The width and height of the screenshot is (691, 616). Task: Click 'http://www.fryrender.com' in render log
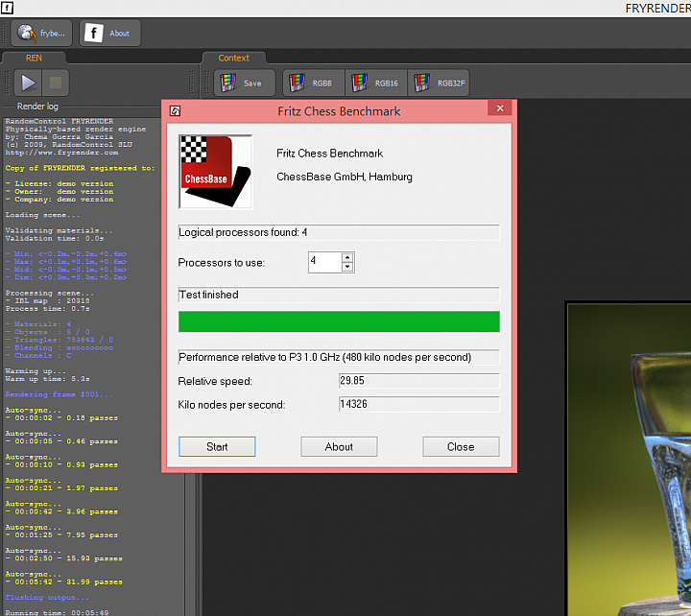pyautogui.click(x=61, y=153)
